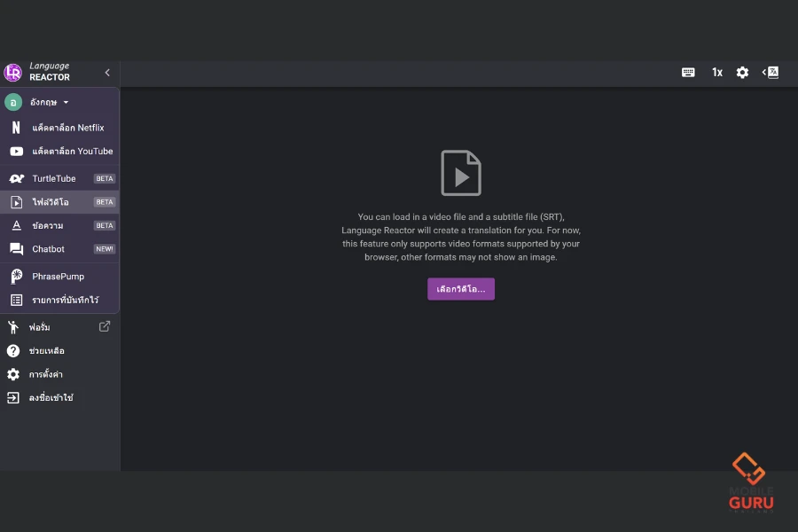Open the ช่วยเหลือ help page
Viewport: 798px width, 532px height.
[x=46, y=351]
